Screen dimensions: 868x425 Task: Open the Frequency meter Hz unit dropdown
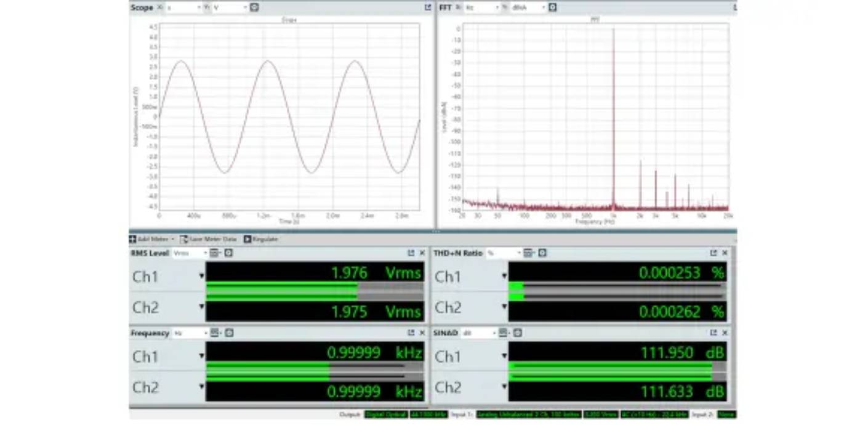[191, 333]
